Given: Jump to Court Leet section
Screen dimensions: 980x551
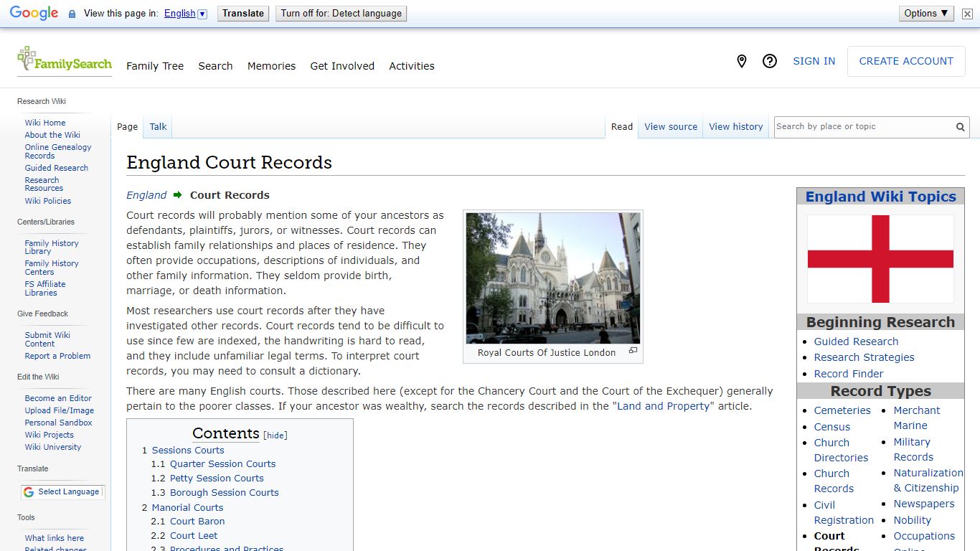Looking at the screenshot, I should pyautogui.click(x=194, y=536).
